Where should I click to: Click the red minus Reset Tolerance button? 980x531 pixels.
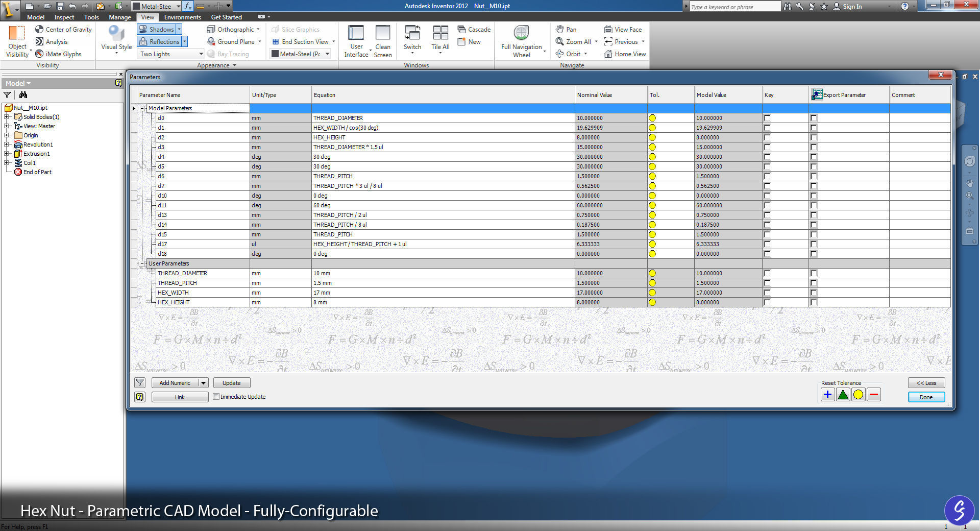(874, 394)
